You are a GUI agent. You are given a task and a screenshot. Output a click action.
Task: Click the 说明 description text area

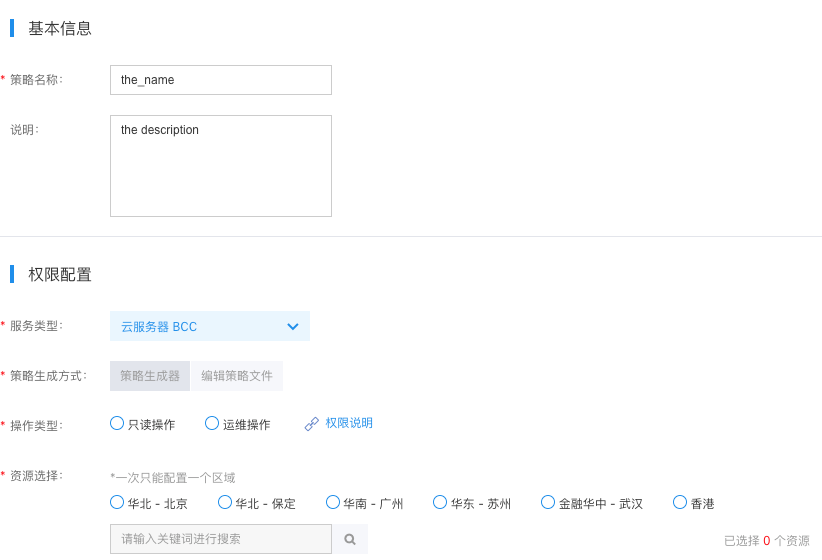(221, 166)
